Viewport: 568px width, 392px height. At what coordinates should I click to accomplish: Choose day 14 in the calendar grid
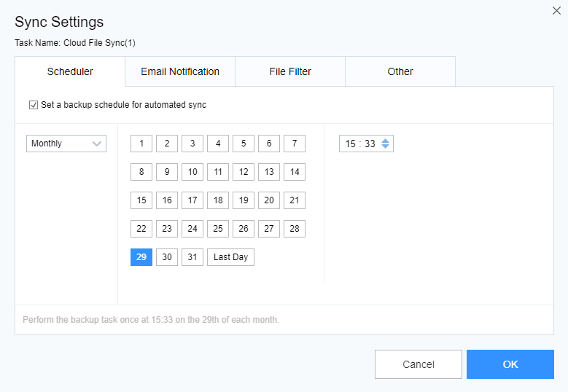pyautogui.click(x=295, y=172)
